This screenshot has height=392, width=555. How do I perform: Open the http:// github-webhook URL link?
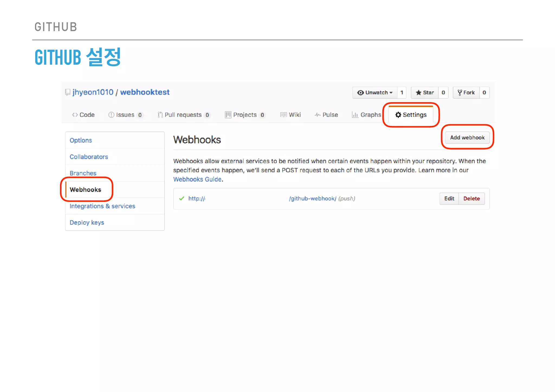click(x=262, y=198)
